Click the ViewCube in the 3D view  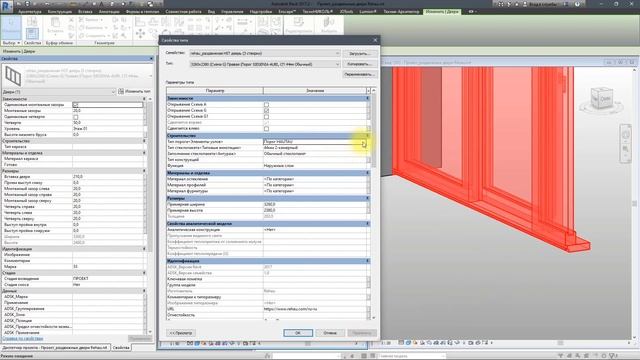pyautogui.click(x=602, y=99)
